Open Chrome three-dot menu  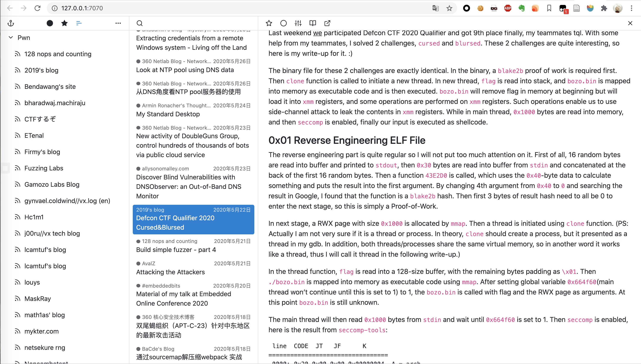(631, 8)
